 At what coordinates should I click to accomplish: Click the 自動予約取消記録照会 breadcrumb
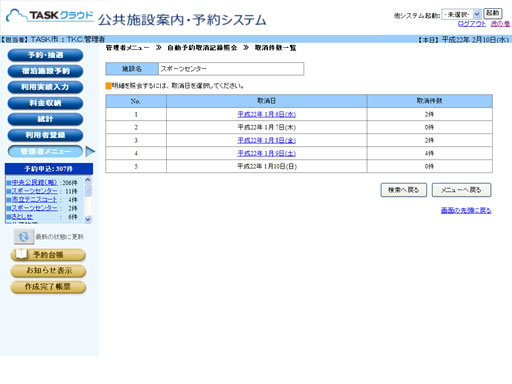tap(202, 48)
